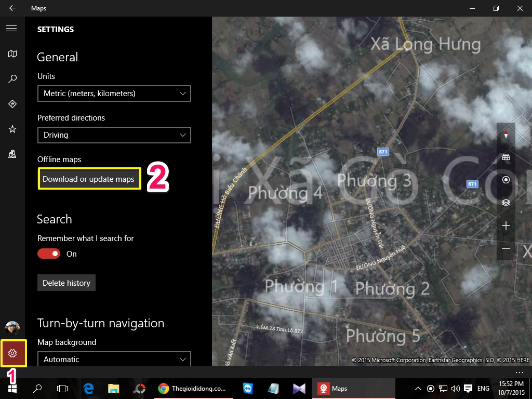Select the Maps app on the taskbar
The height and width of the screenshot is (399, 532).
pyautogui.click(x=340, y=388)
